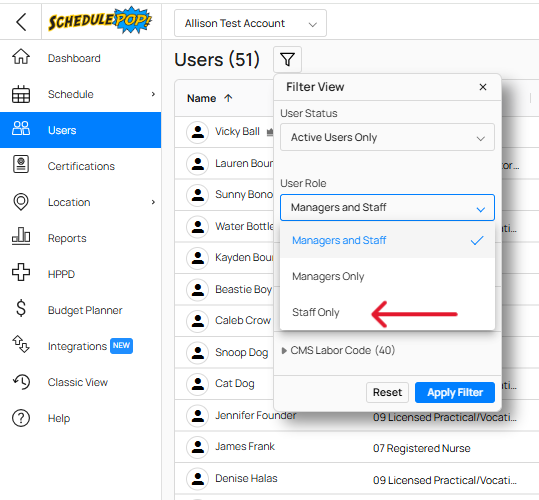Open Schedule calendar icon in sidebar
539x500 pixels.
(21, 94)
